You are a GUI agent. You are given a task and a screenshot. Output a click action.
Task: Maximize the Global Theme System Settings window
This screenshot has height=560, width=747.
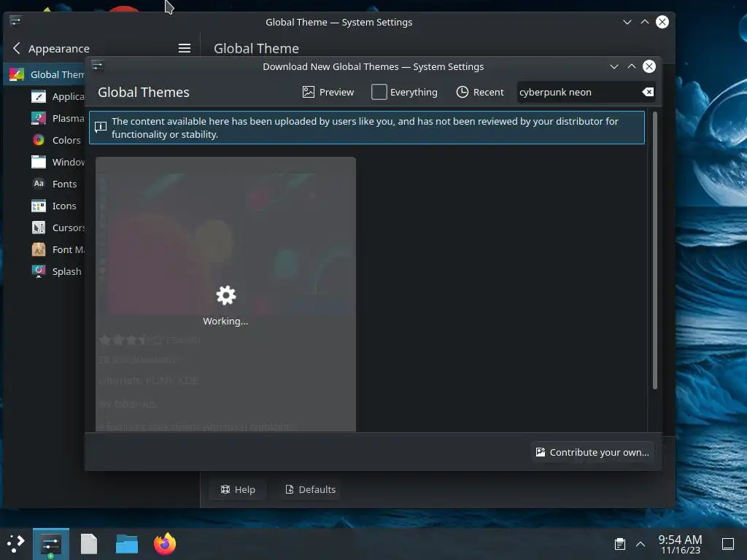point(645,22)
